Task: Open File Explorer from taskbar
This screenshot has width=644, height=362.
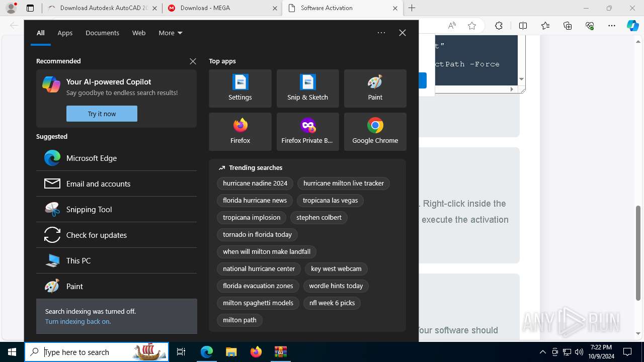Action: coord(231,352)
